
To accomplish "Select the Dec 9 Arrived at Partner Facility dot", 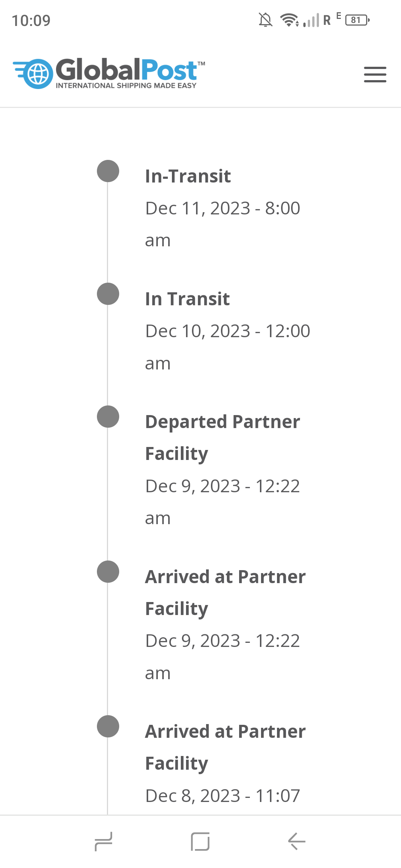I will (x=108, y=572).
